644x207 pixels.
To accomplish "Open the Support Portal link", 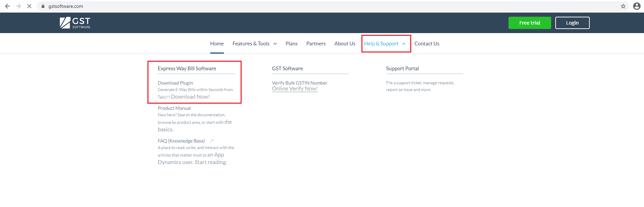I will pos(402,69).
